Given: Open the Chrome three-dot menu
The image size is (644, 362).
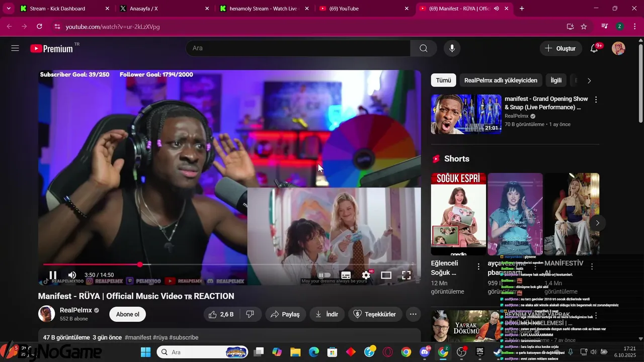Looking at the screenshot, I should click(x=634, y=27).
